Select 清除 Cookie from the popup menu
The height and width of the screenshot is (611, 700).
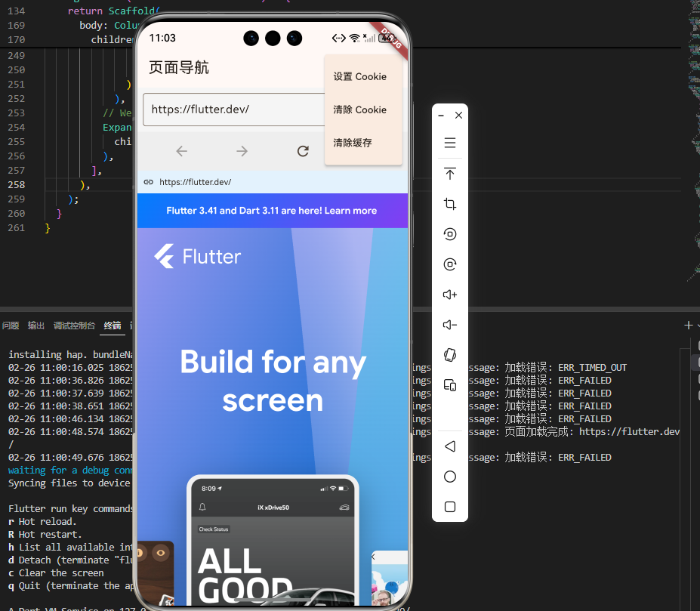363,110
